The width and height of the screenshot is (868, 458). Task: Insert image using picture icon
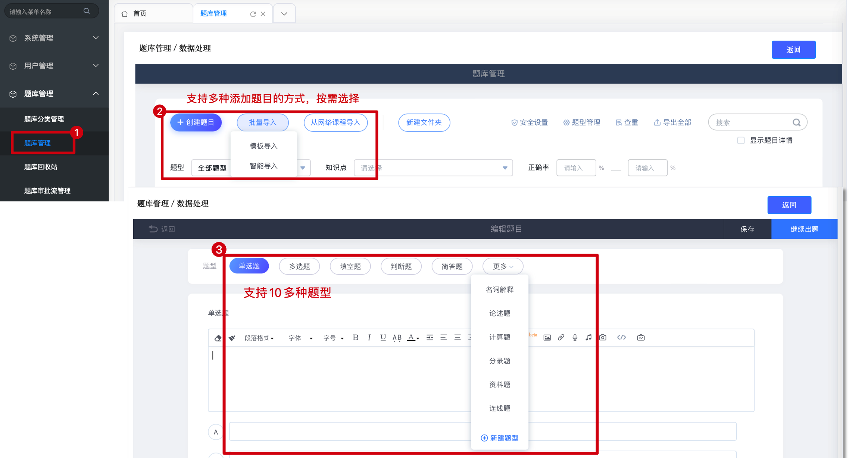[x=547, y=338]
